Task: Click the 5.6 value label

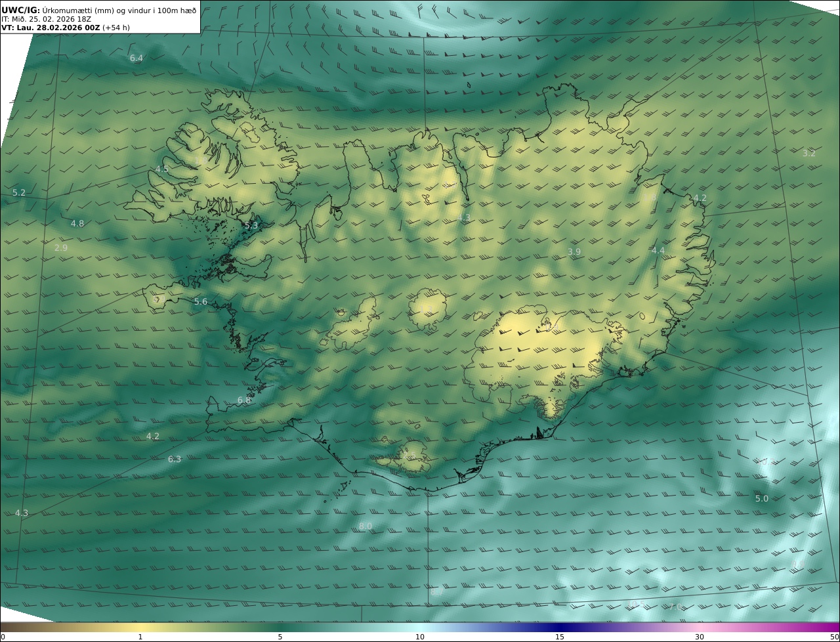Action: point(201,302)
